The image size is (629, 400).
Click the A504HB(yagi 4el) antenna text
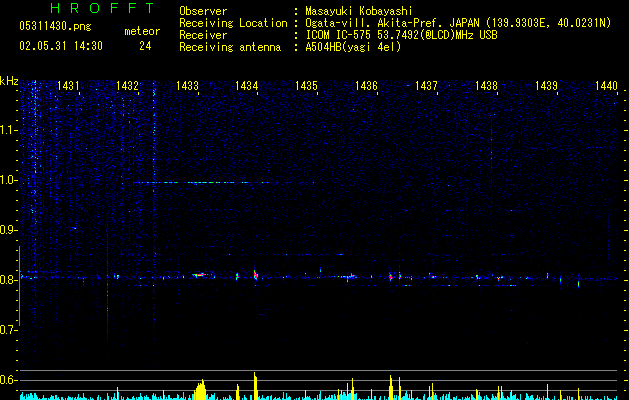(x=353, y=47)
